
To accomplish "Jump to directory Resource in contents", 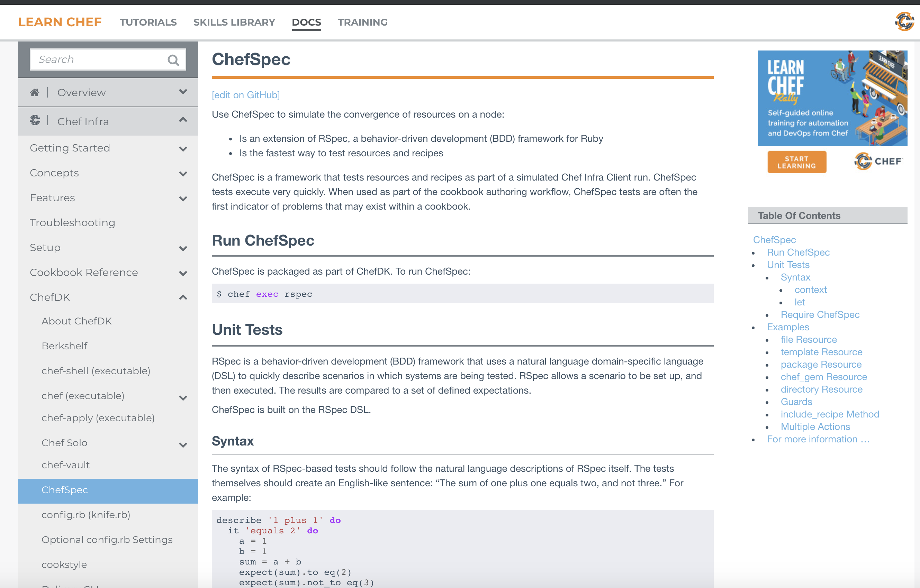I will 821,389.
